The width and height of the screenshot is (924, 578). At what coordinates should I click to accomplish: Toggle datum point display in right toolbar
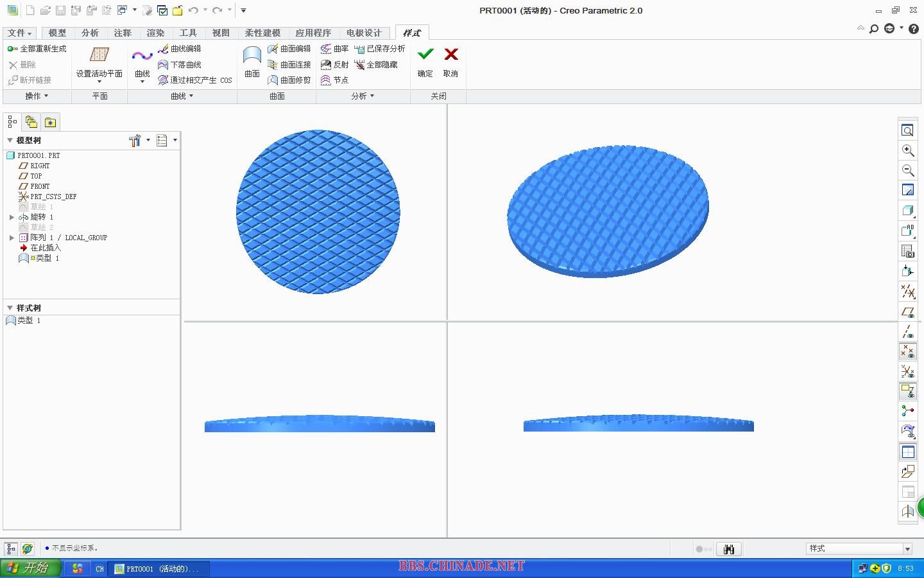pos(907,352)
